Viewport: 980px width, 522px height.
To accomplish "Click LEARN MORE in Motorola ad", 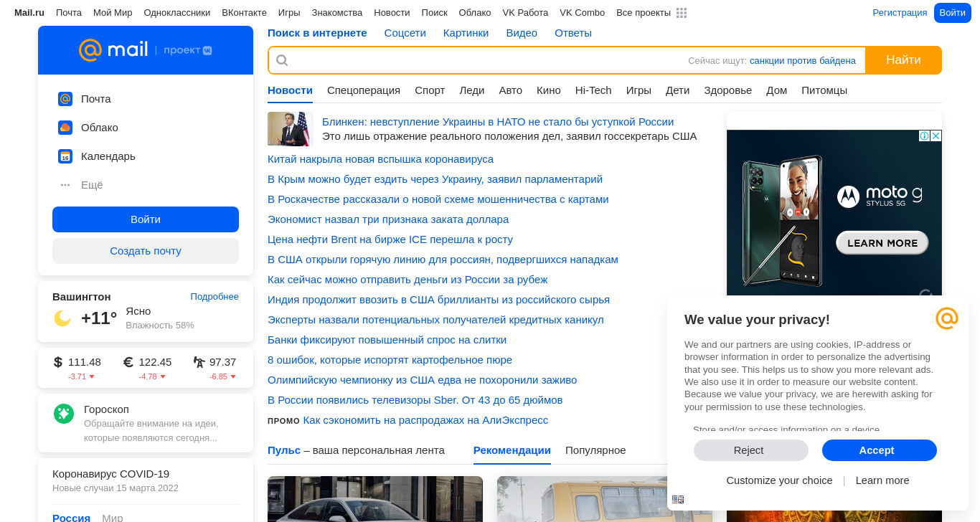I will [x=882, y=243].
